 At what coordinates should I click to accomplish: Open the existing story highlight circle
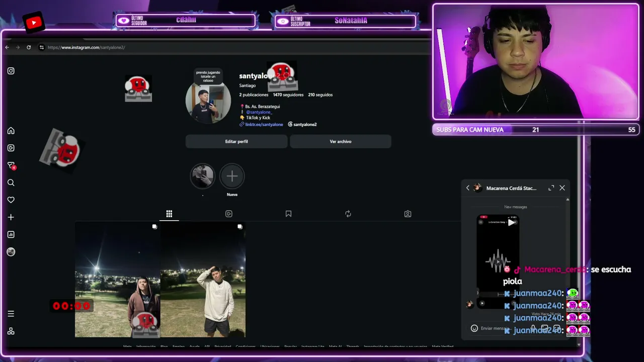click(202, 176)
